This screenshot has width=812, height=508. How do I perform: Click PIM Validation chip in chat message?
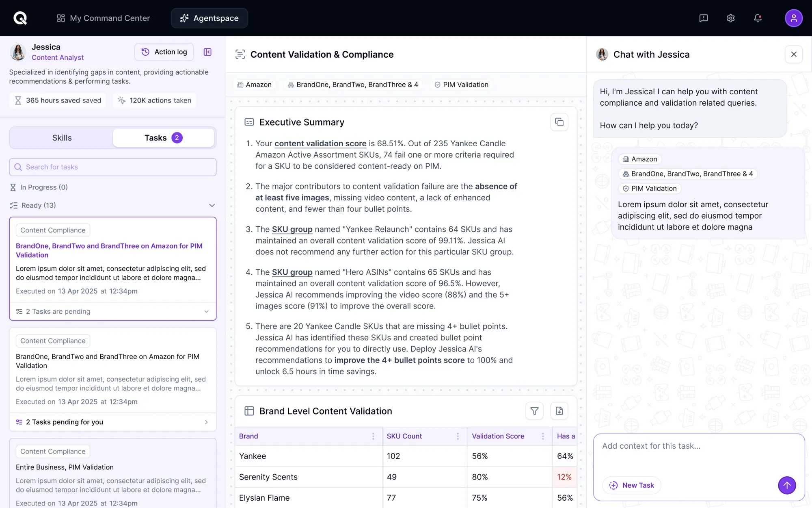point(649,189)
